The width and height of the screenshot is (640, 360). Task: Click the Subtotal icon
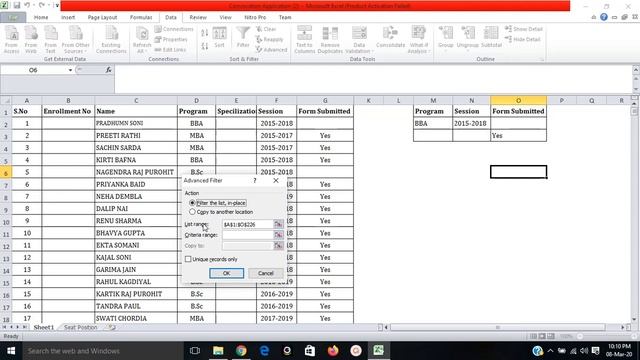point(491,38)
